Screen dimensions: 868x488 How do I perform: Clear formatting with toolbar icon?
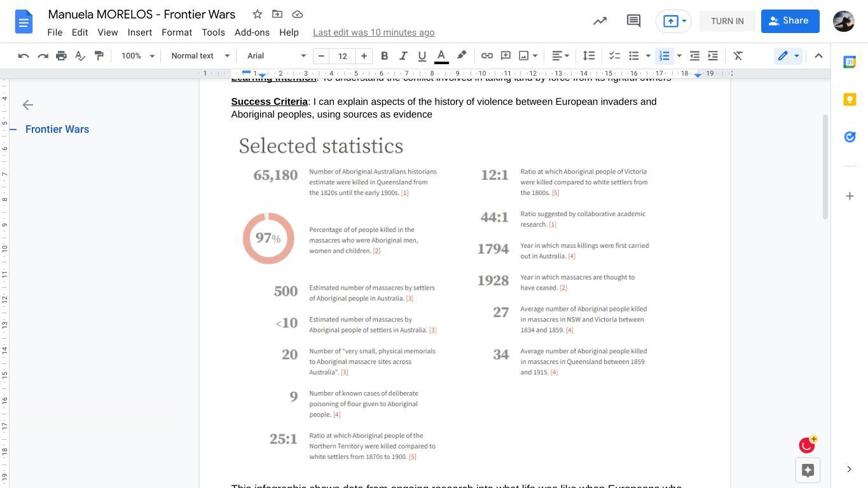(x=738, y=56)
